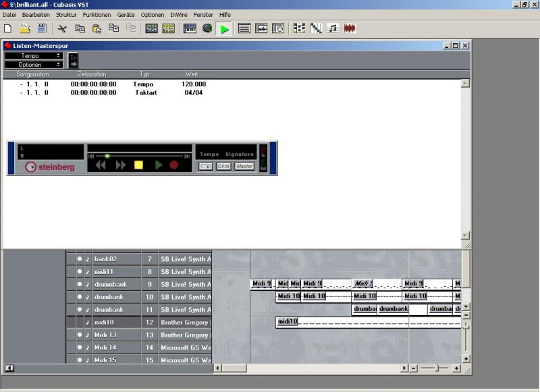This screenshot has height=392, width=540.
Task: Open output selector for Brother Gregory track 12
Action: click(185, 323)
